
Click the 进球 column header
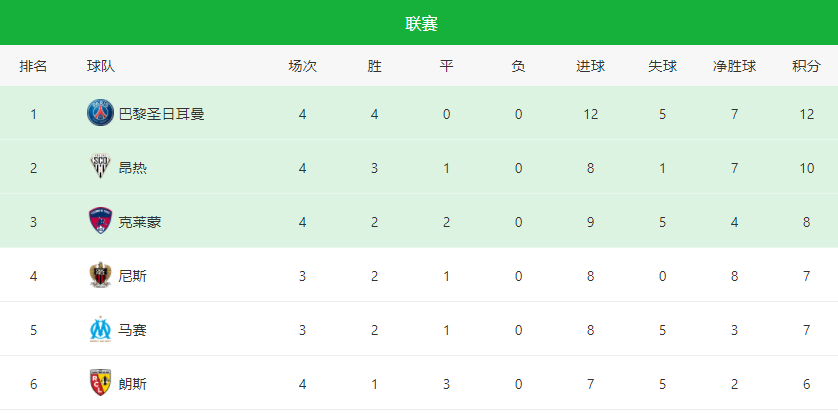click(x=591, y=66)
